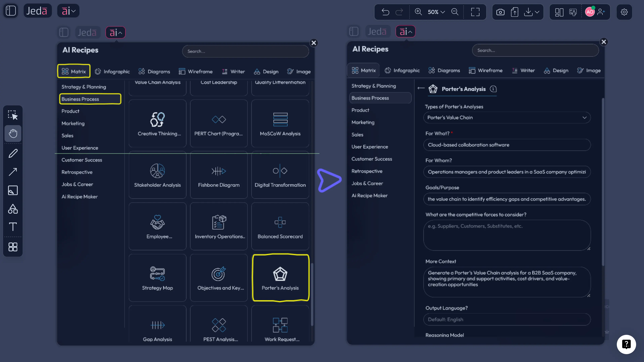Take a screenshot with camera icon
Viewport: 644px width, 362px height.
tap(500, 12)
